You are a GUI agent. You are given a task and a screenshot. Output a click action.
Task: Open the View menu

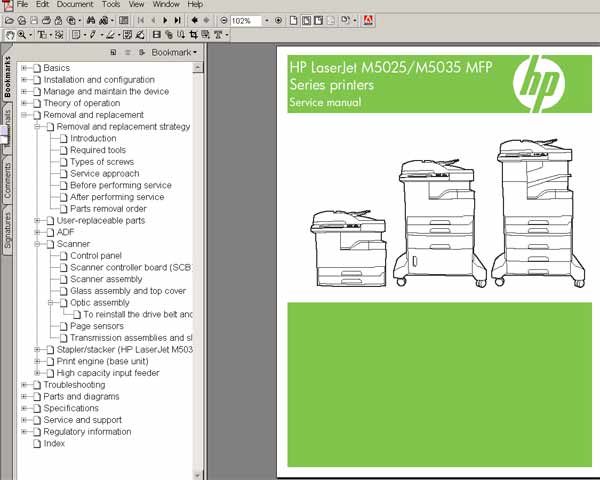pos(136,4)
